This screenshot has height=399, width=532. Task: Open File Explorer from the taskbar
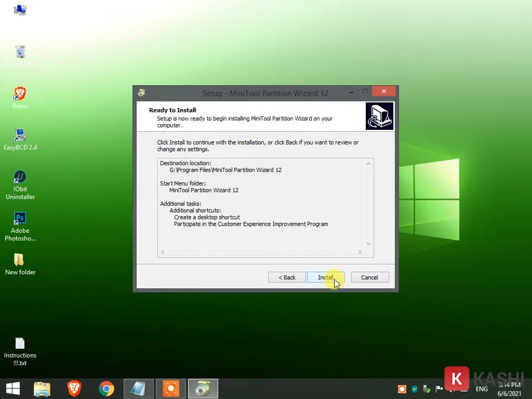42,388
